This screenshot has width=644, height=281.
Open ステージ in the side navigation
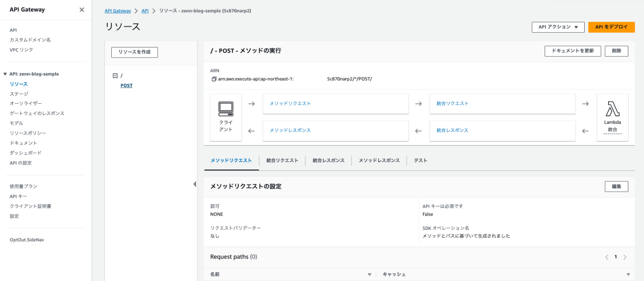tap(19, 94)
